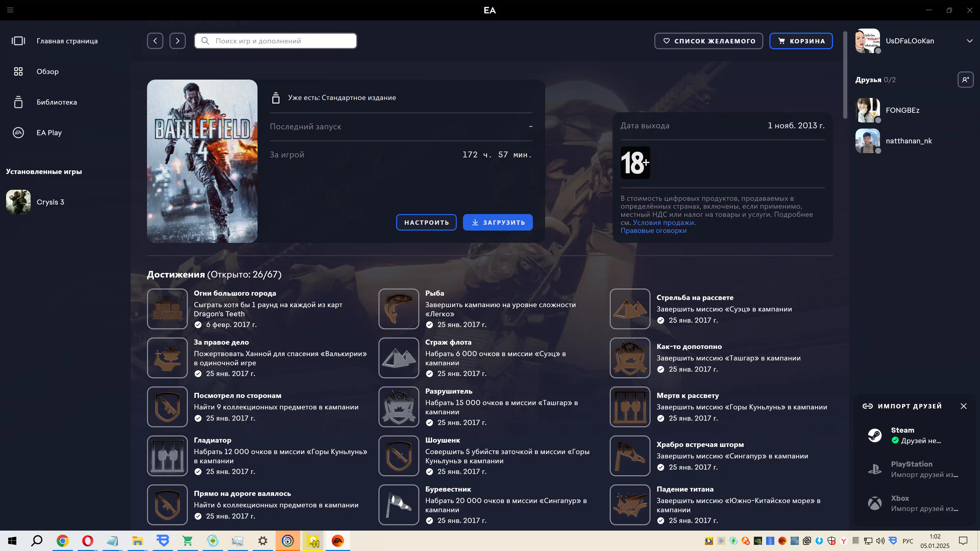The width and height of the screenshot is (980, 551).
Task: Expand UsDFaLoOkan account dropdown
Action: click(969, 41)
